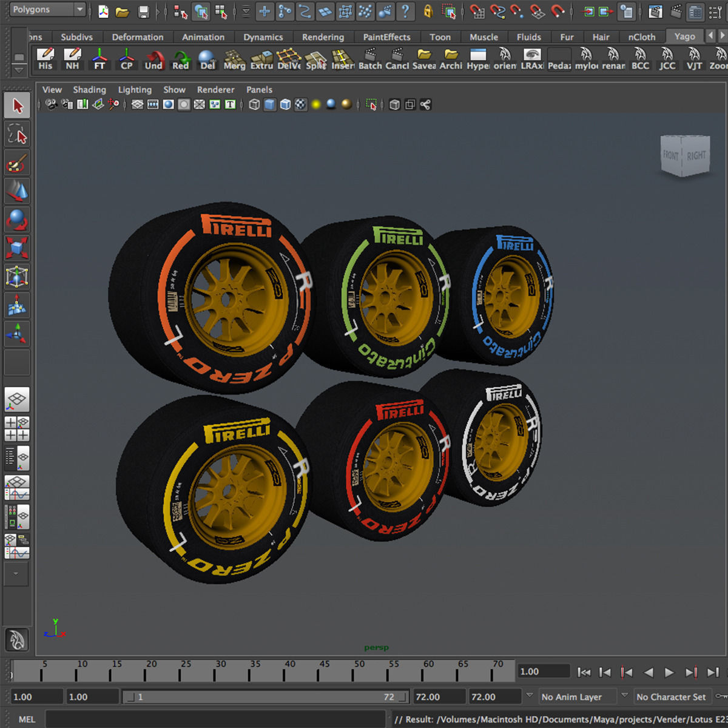Click the CP center pivot shelf icon
728x728 pixels.
click(126, 59)
